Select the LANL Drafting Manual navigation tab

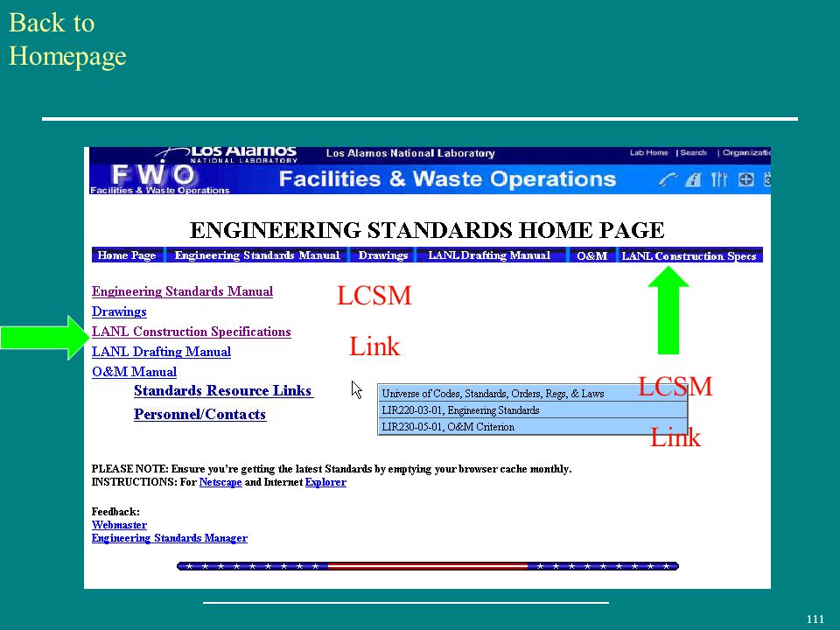pos(489,255)
